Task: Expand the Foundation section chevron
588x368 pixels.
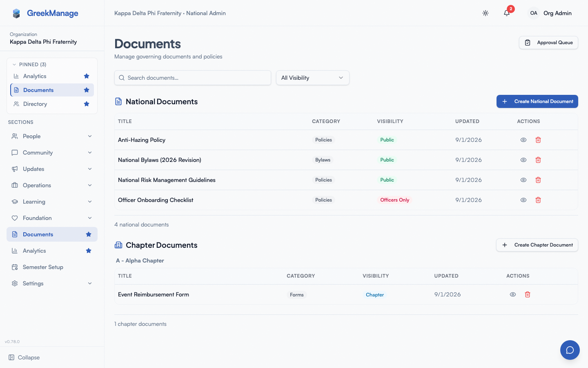Action: point(90,218)
